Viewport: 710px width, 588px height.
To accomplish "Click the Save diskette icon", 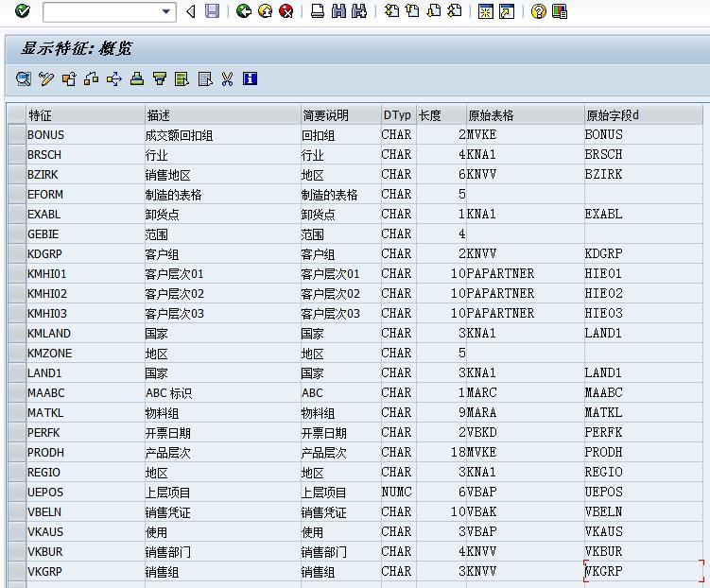I will [x=212, y=10].
